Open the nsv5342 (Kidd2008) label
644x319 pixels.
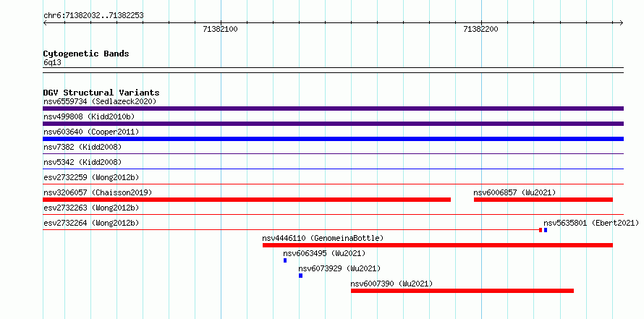coord(82,162)
